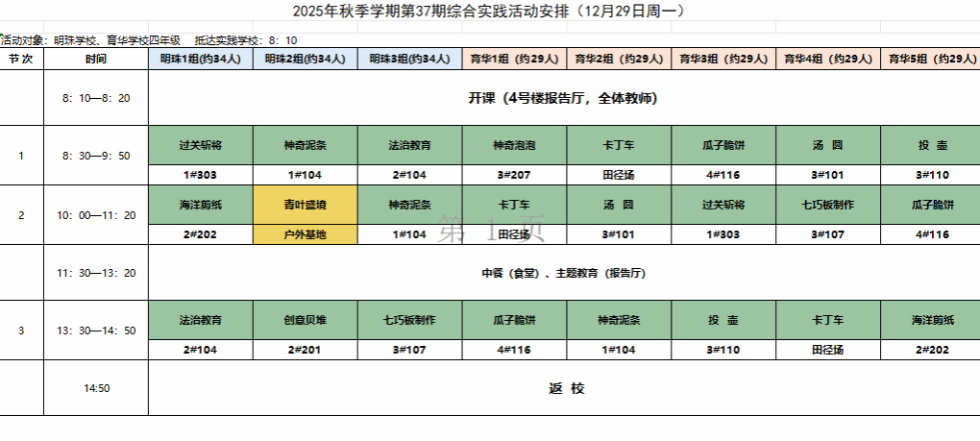Click the yellow 青叶盛境 cell
This screenshot has width=980, height=441.
[305, 205]
